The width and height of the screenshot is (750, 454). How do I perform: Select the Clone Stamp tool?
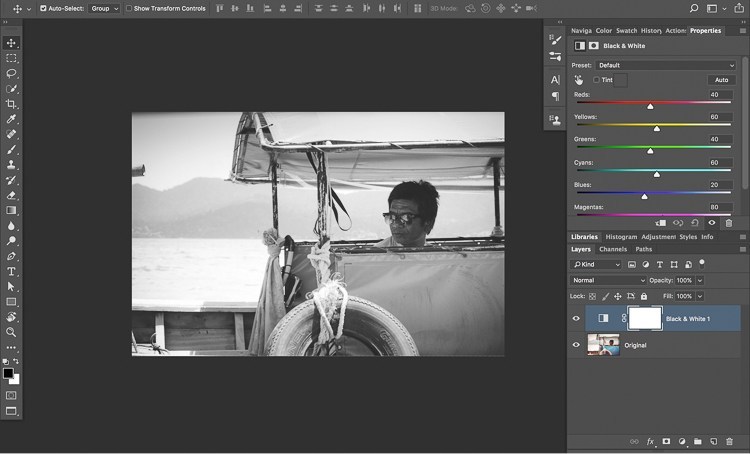pos(11,165)
